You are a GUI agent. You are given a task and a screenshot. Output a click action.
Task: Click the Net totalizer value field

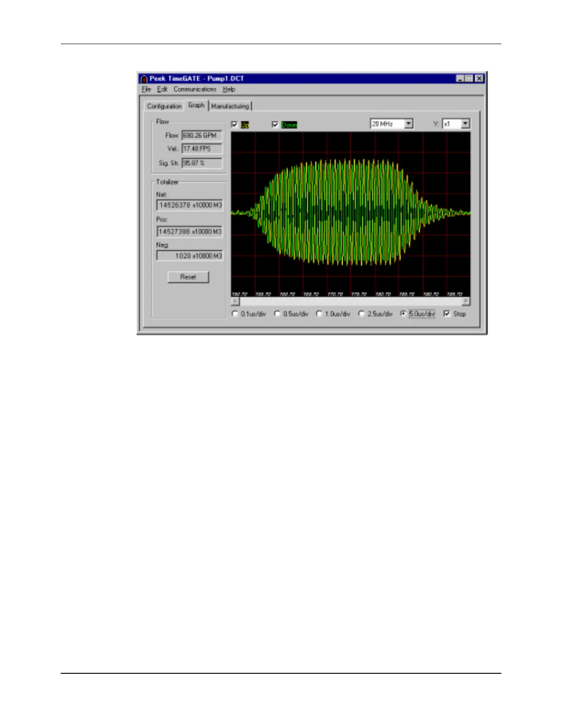click(190, 205)
